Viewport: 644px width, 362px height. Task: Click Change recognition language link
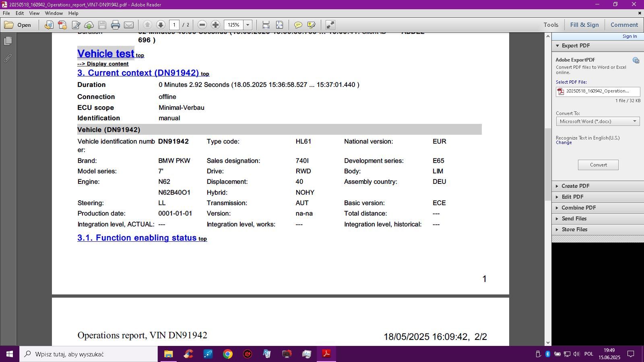pyautogui.click(x=563, y=143)
